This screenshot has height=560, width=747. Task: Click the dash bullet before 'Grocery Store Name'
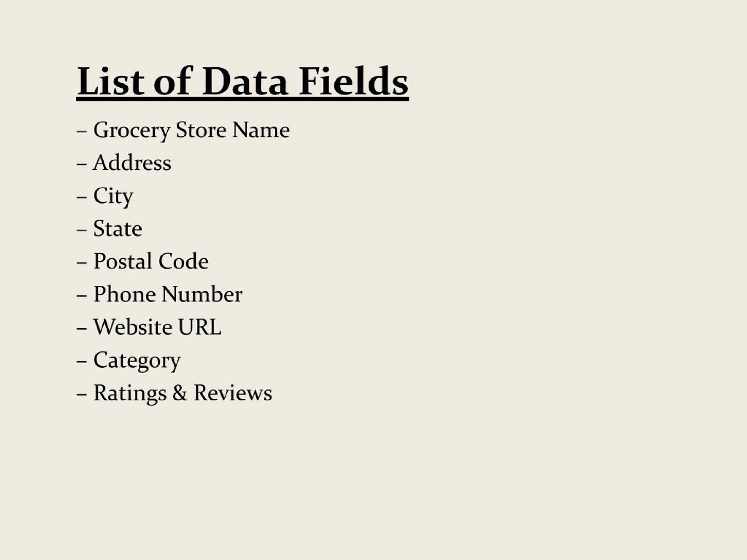[82, 131]
